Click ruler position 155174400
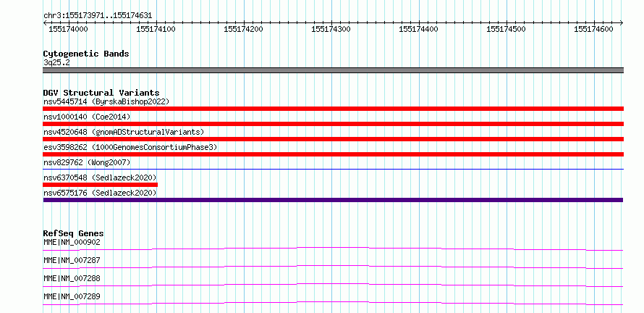Viewport: 644px width, 313px height. click(x=418, y=29)
